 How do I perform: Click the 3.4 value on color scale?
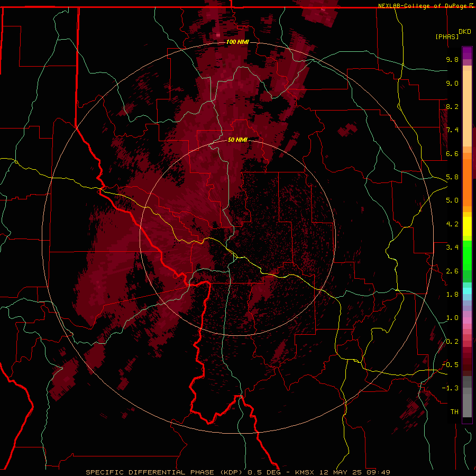click(x=452, y=248)
